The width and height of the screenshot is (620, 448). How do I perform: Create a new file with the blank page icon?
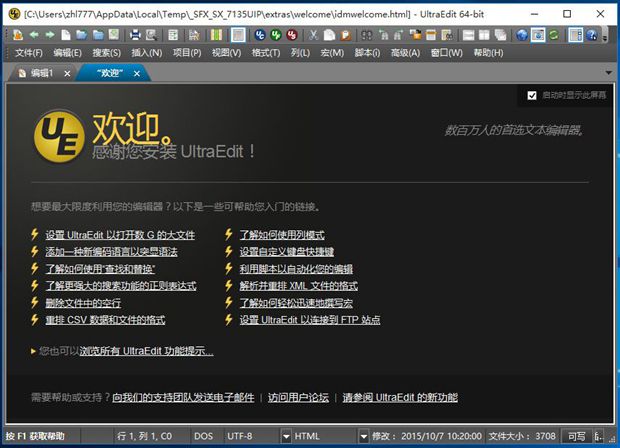click(66, 35)
